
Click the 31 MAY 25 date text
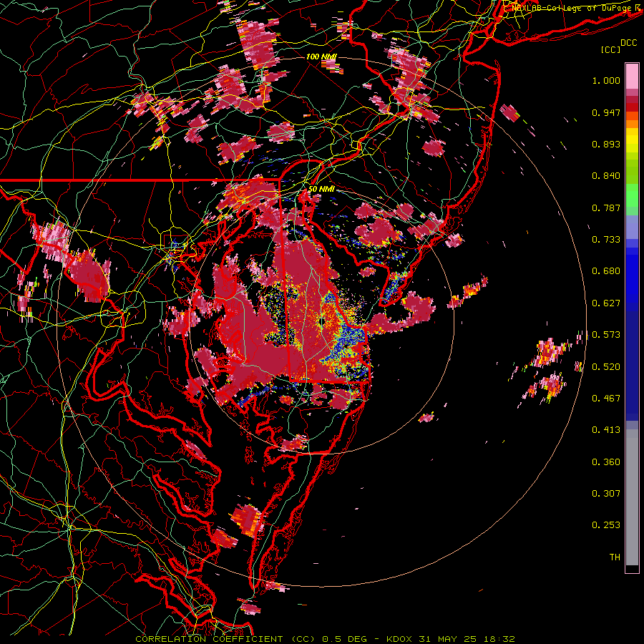pos(447,639)
